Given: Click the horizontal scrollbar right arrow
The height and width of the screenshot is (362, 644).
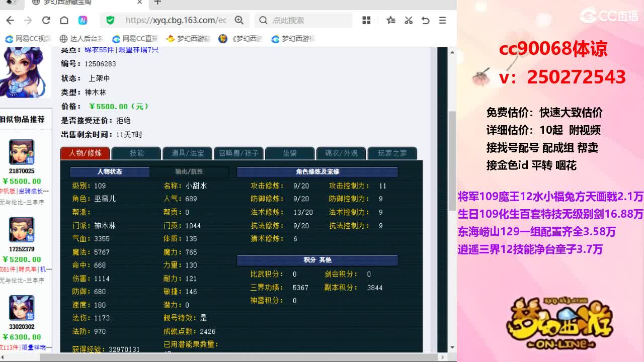Looking at the screenshot, I should coord(443,357).
